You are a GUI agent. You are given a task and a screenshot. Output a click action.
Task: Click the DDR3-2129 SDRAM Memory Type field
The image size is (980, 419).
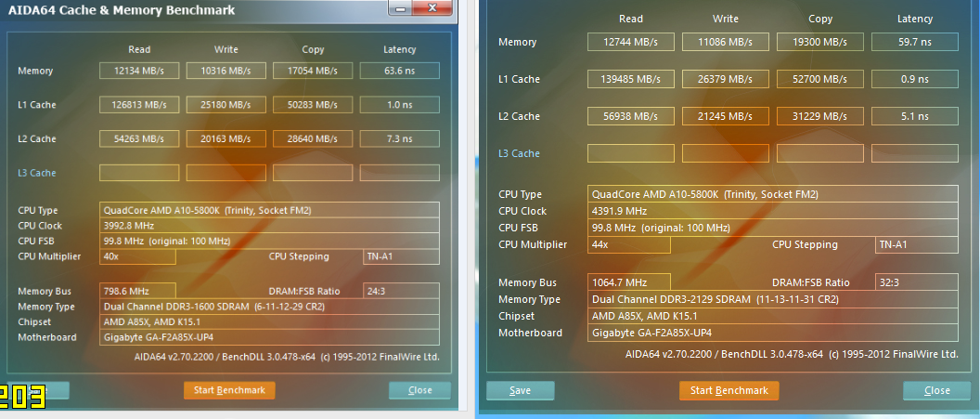click(x=772, y=299)
